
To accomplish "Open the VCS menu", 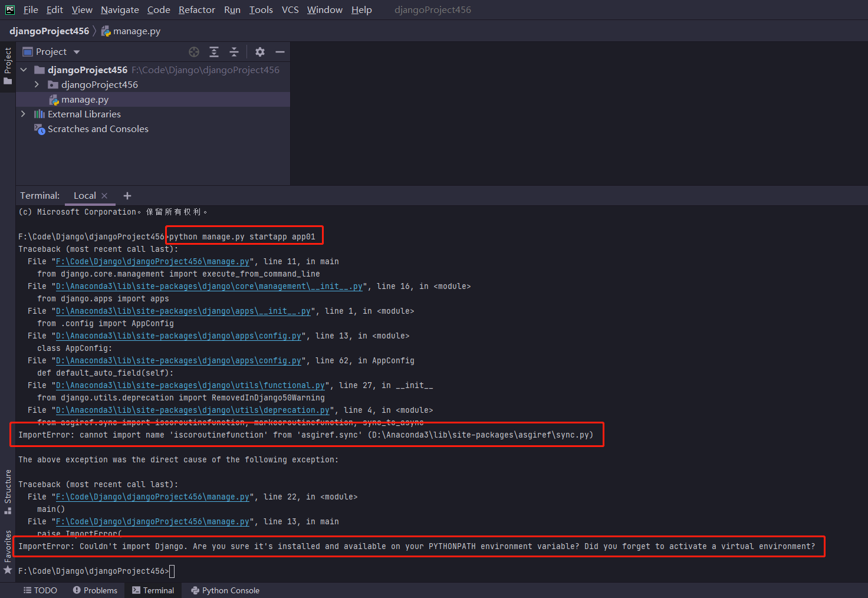I will pos(290,10).
